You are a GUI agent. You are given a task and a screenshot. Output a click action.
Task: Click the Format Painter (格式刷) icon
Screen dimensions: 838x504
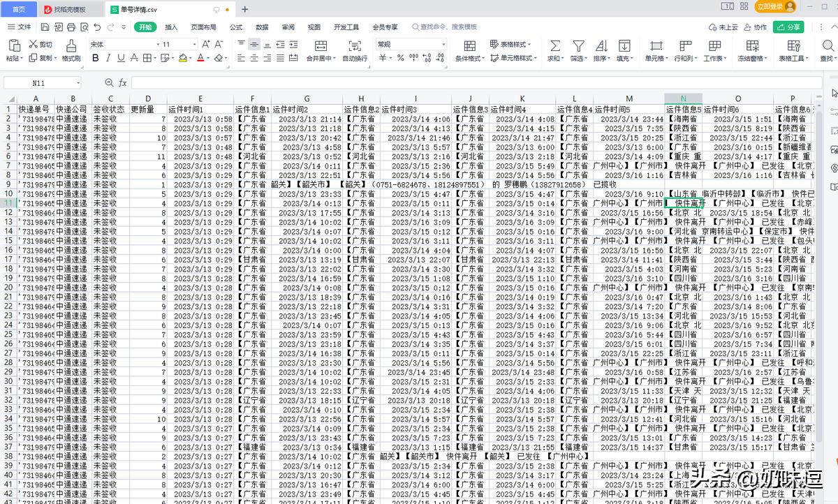click(71, 46)
